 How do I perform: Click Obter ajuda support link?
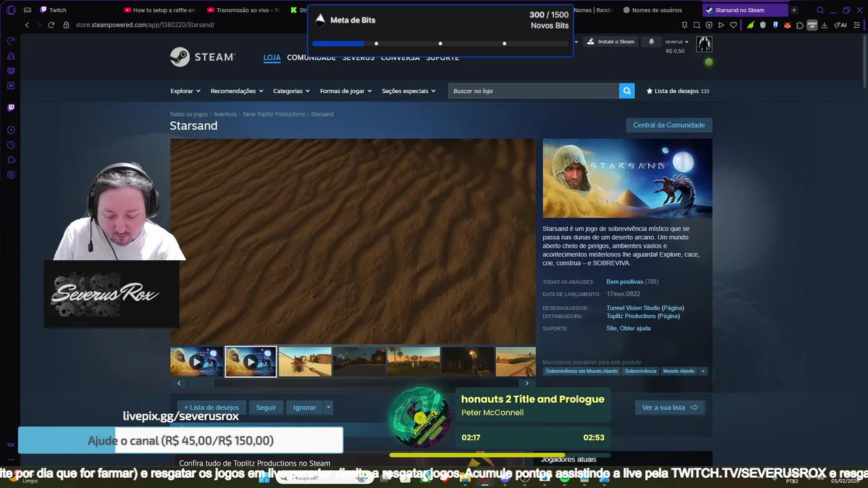(635, 328)
